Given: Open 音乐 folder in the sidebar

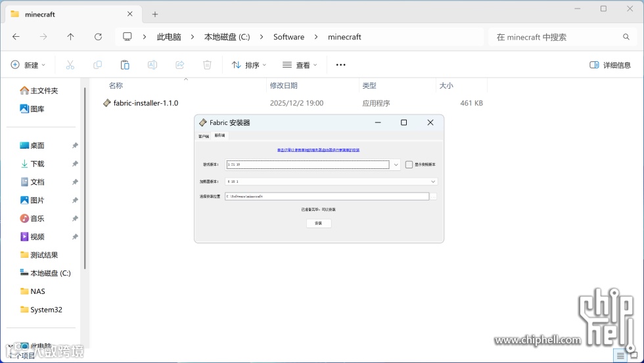Looking at the screenshot, I should point(32,218).
